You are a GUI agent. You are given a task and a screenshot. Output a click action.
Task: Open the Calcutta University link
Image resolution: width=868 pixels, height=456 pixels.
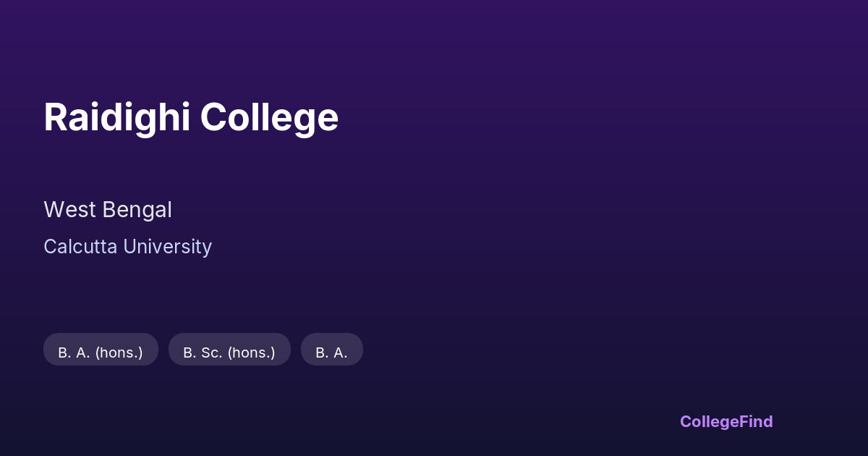(127, 247)
